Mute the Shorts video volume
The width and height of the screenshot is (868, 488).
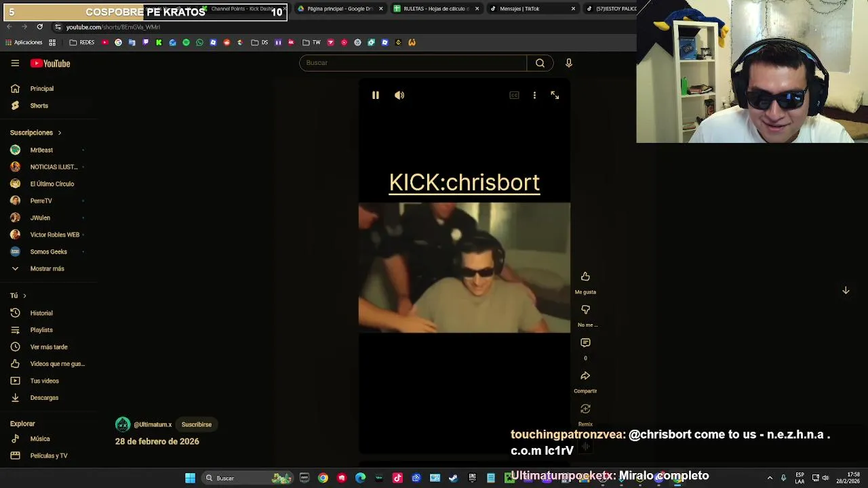coord(399,96)
